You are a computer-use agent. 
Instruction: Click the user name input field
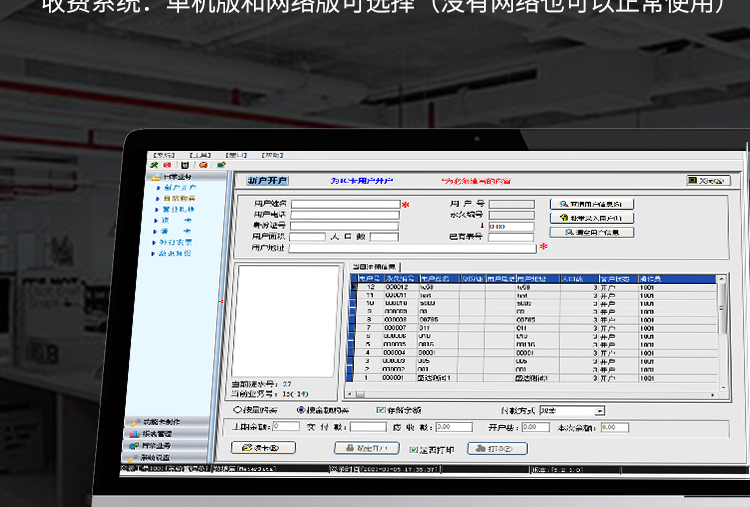[345, 204]
